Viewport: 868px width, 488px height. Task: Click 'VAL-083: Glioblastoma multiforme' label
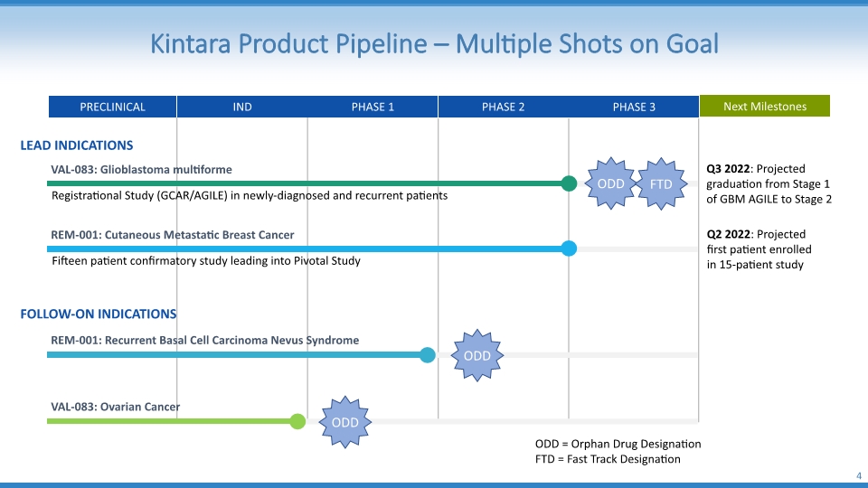(141, 169)
